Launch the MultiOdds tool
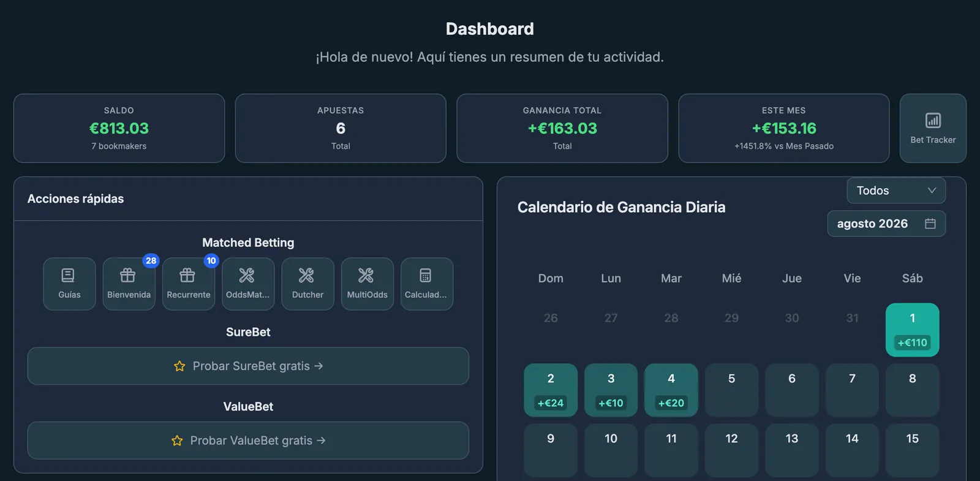980x481 pixels. (x=367, y=284)
